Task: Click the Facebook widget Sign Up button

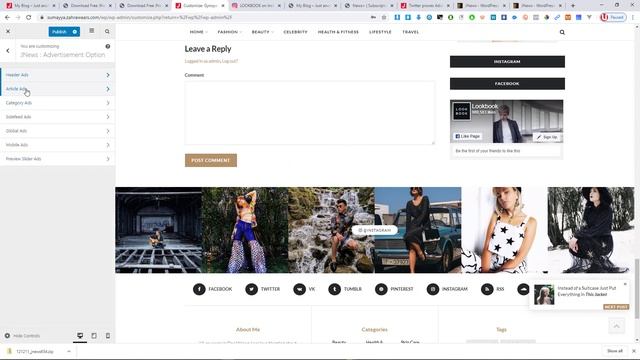Action: pos(547,137)
